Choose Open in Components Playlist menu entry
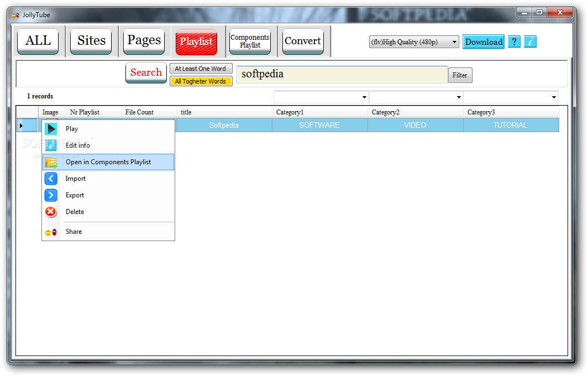588x376 pixels. coord(108,162)
